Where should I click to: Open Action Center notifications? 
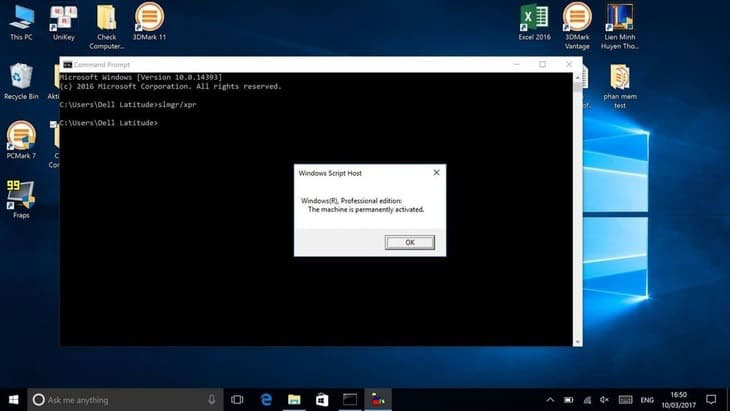(711, 400)
